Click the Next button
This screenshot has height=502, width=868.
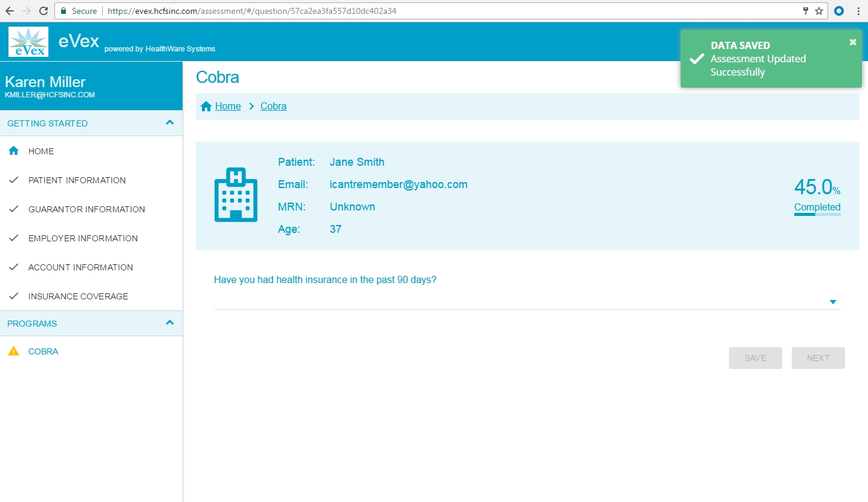818,358
